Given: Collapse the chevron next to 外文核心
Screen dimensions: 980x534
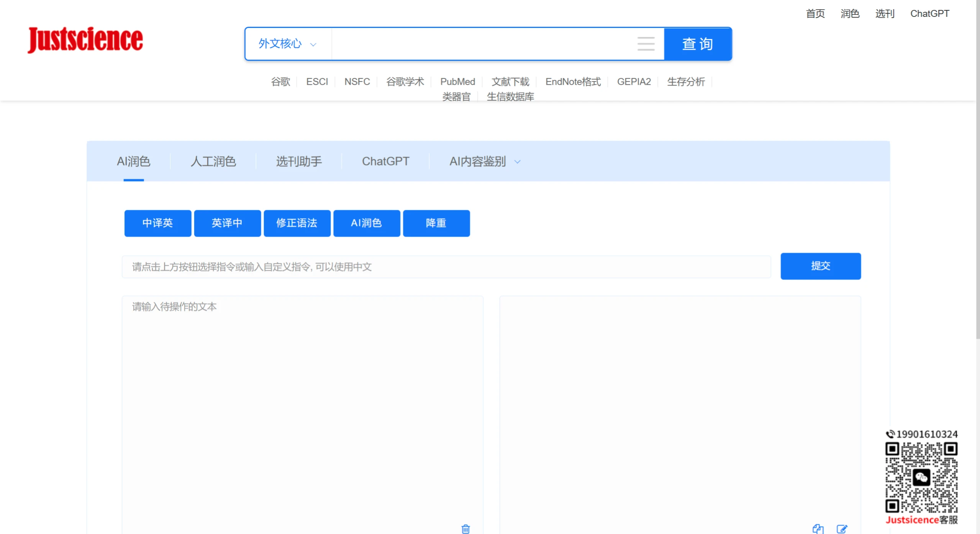Looking at the screenshot, I should (x=313, y=45).
